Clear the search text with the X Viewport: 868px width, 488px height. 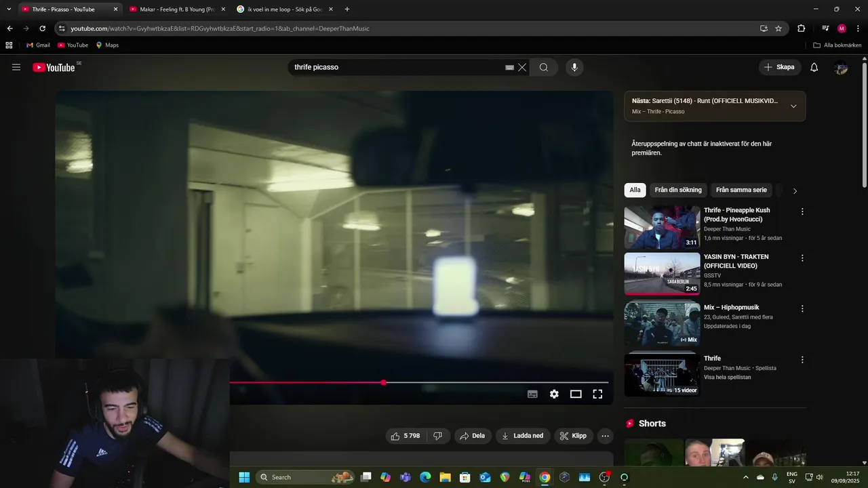pos(522,67)
